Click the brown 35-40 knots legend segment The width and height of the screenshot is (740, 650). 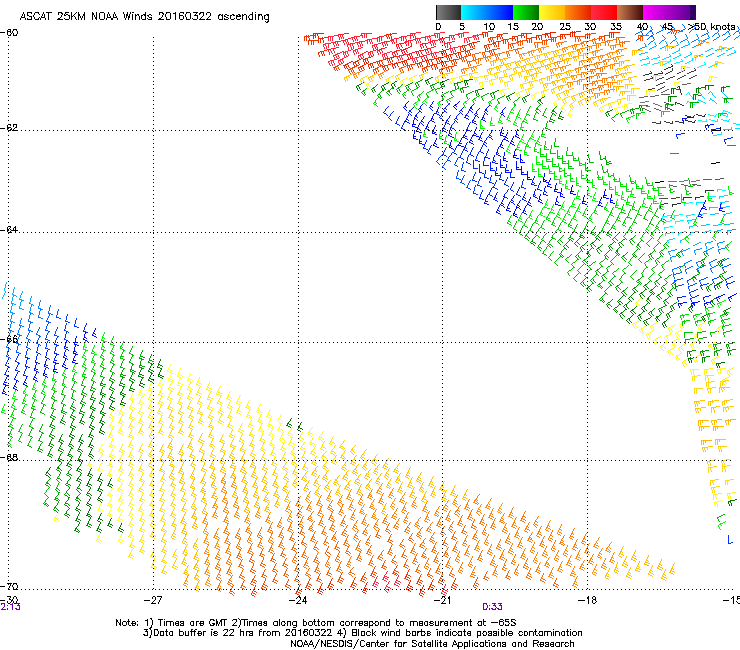coord(630,12)
